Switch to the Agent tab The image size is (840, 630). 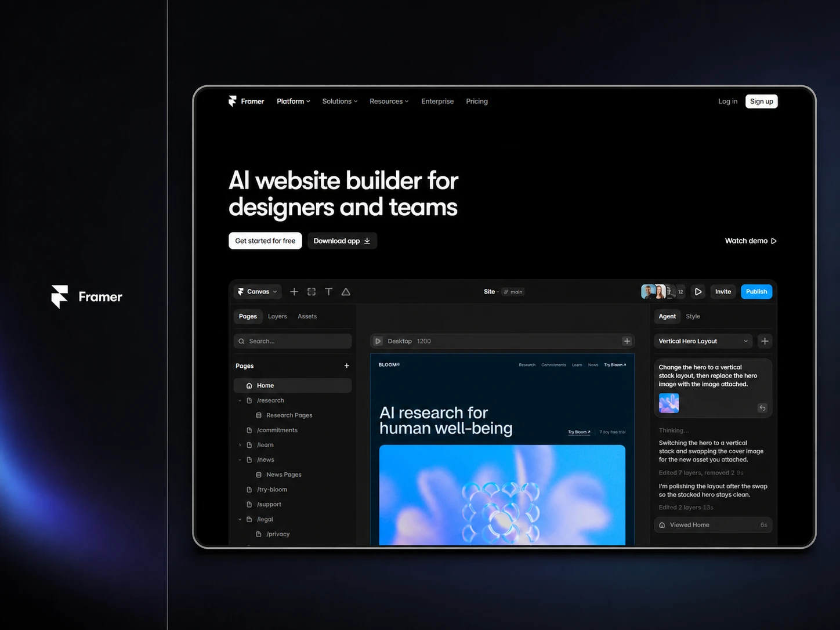667,317
